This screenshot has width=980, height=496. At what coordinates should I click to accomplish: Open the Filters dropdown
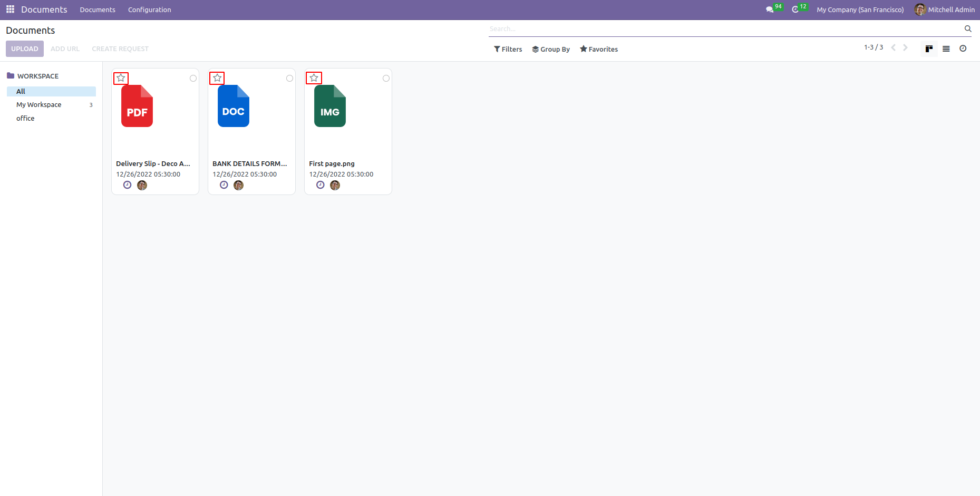click(x=508, y=49)
